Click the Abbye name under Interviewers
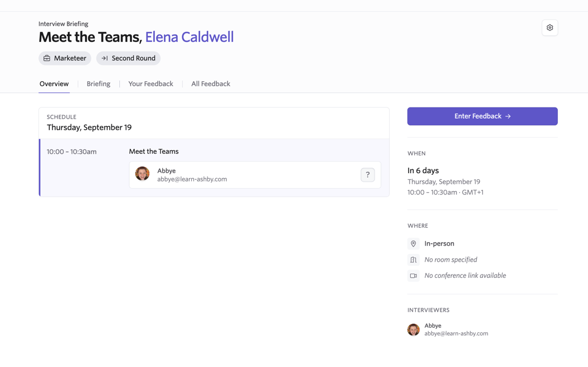Viewport: 588px width, 367px height. [433, 326]
